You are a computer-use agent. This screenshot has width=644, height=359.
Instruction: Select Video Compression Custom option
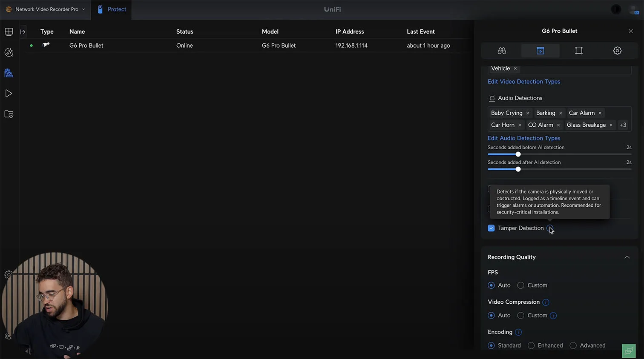coord(520,316)
